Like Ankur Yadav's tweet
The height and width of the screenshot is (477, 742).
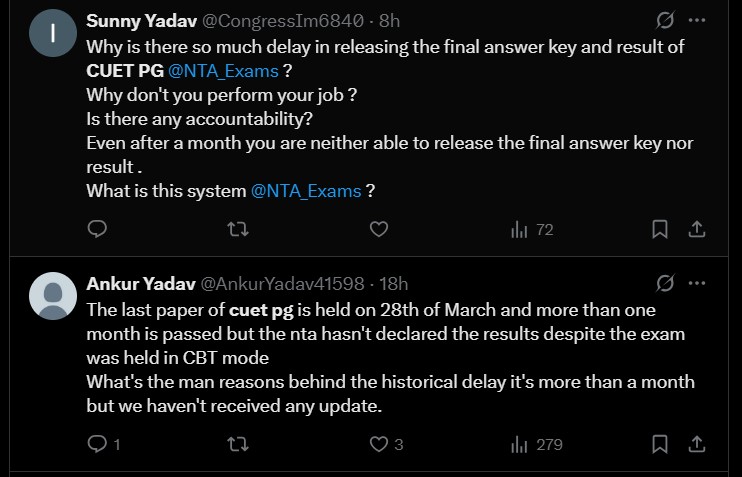click(379, 443)
